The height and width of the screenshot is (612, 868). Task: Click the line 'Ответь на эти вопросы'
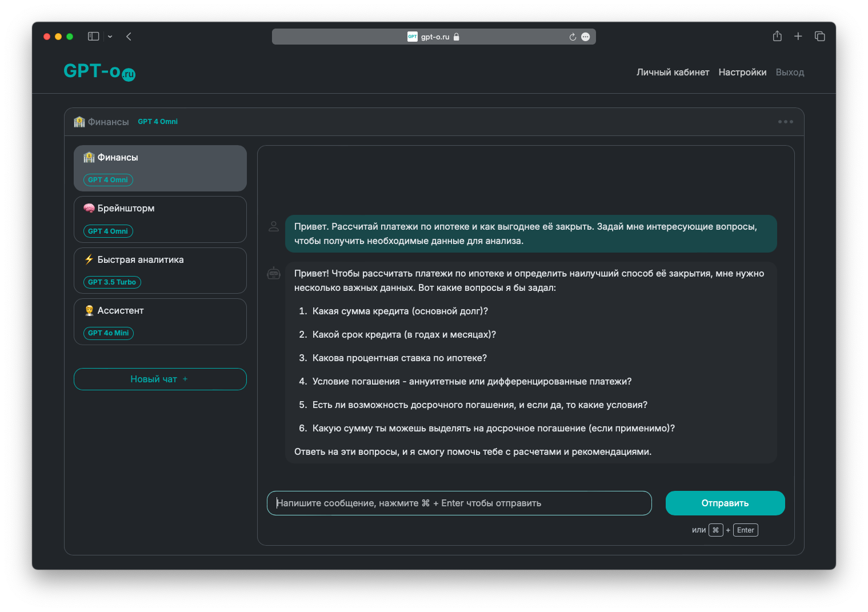473,452
